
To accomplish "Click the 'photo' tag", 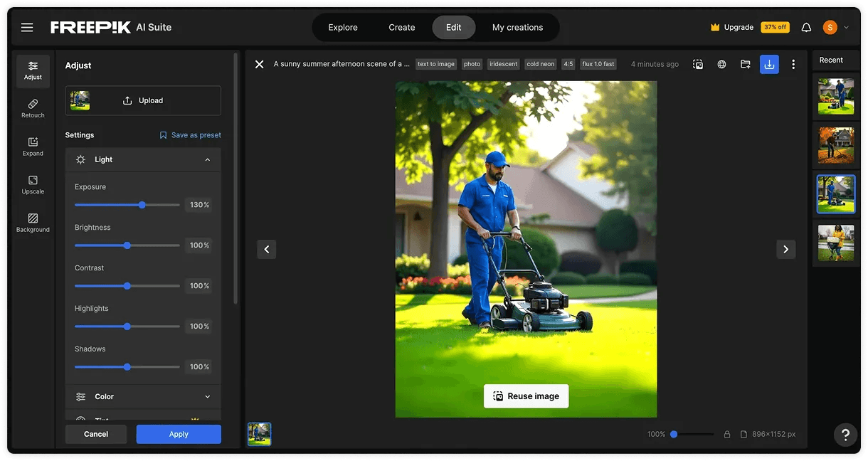I will coord(472,64).
